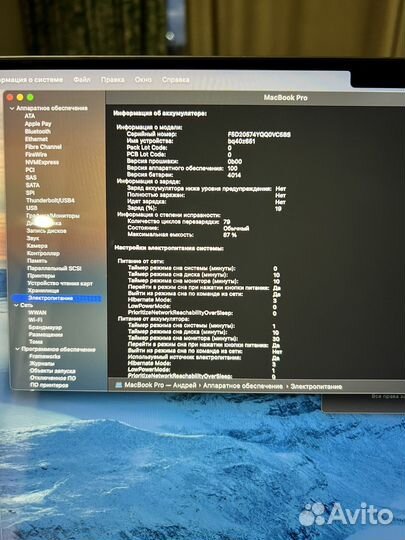
Task: Click the yellow minimize window button
Action: click(20, 97)
